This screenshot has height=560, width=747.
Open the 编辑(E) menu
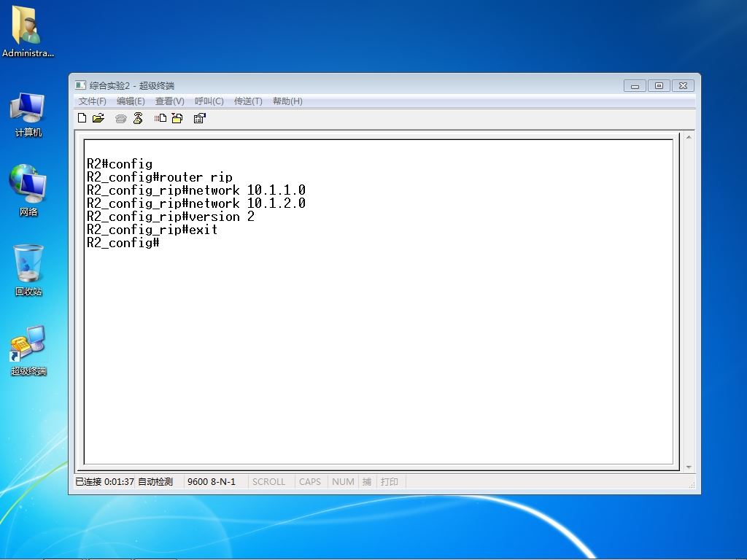click(131, 101)
